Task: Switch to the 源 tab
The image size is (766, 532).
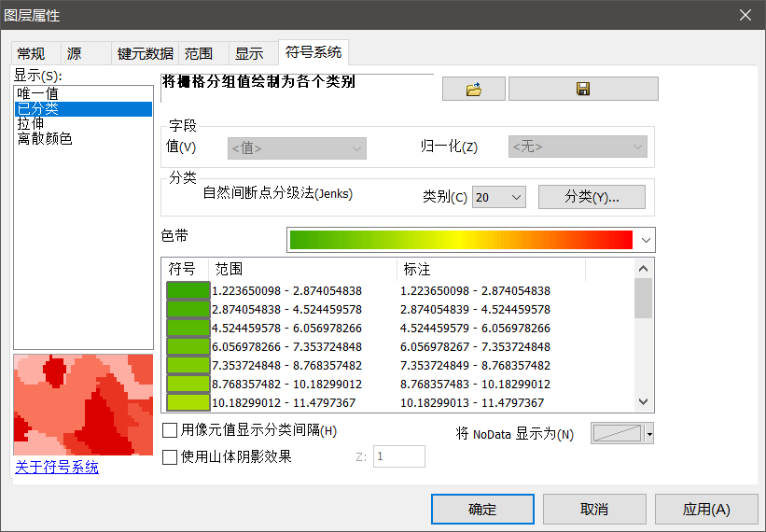Action: [x=75, y=53]
